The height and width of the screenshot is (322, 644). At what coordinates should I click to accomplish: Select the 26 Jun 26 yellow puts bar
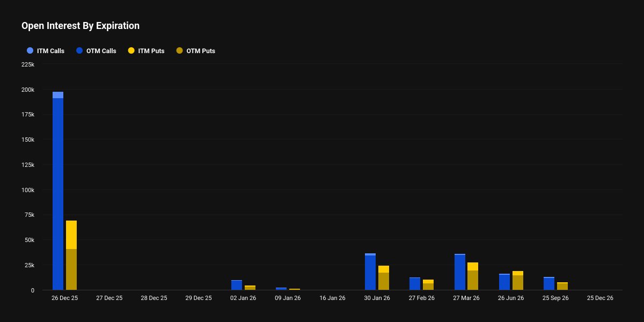click(518, 281)
